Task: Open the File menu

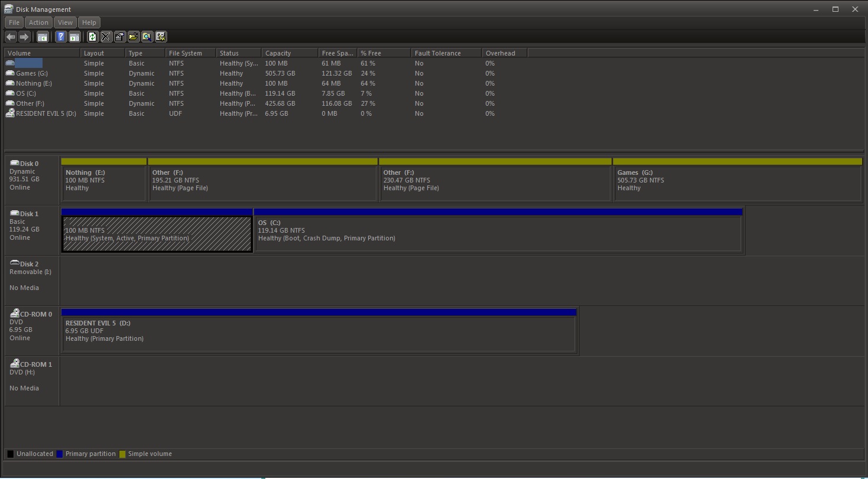Action: click(14, 22)
